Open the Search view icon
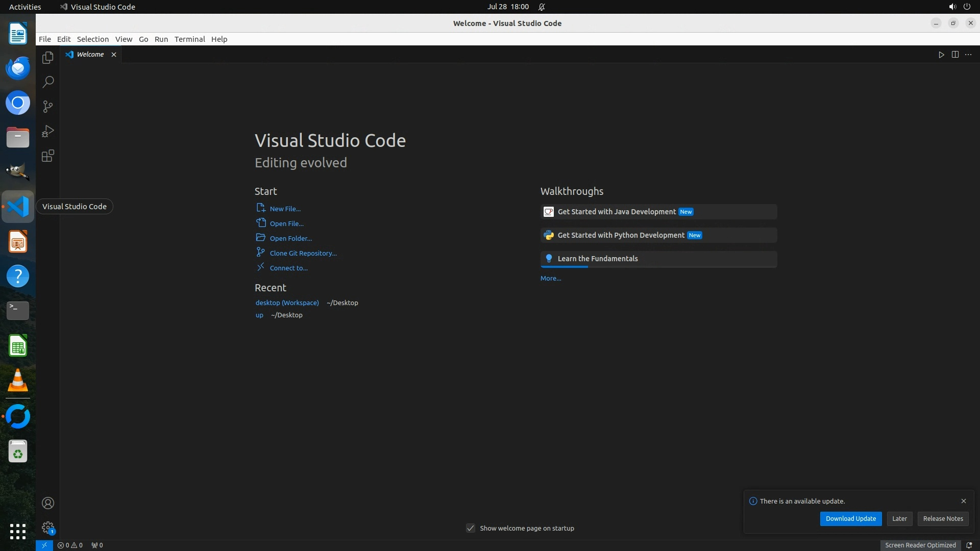The width and height of the screenshot is (980, 551). (x=48, y=82)
